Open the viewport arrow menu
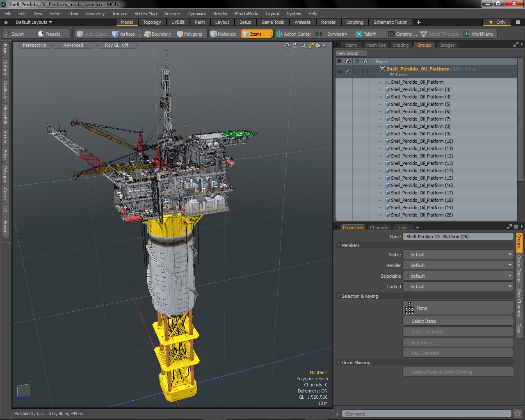The image size is (525, 420). click(x=324, y=46)
